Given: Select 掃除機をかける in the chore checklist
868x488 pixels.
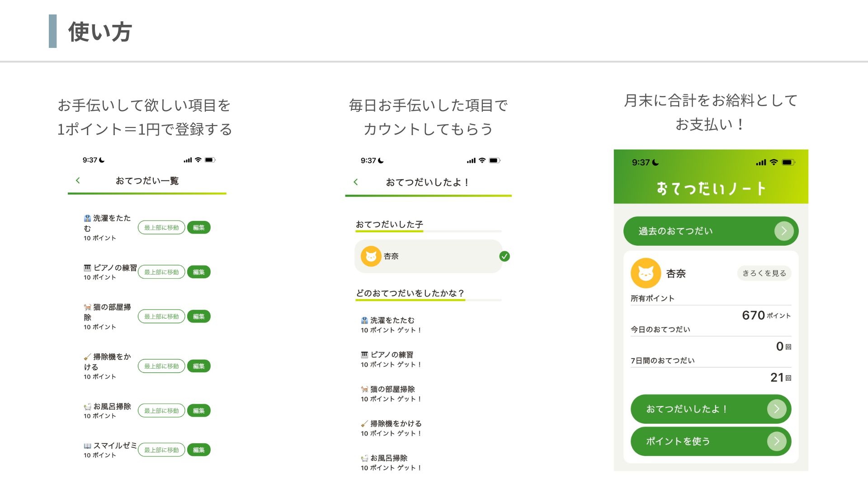Looking at the screenshot, I should coord(392,428).
